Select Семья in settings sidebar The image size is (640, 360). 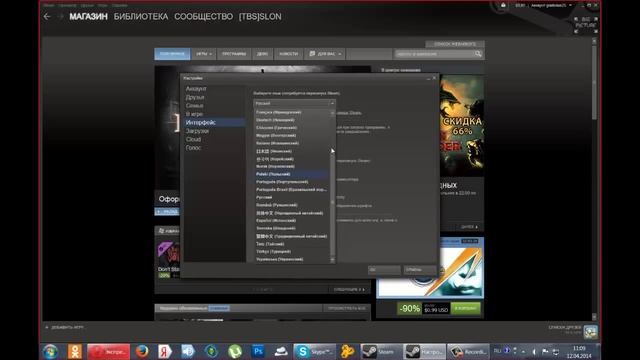point(194,106)
